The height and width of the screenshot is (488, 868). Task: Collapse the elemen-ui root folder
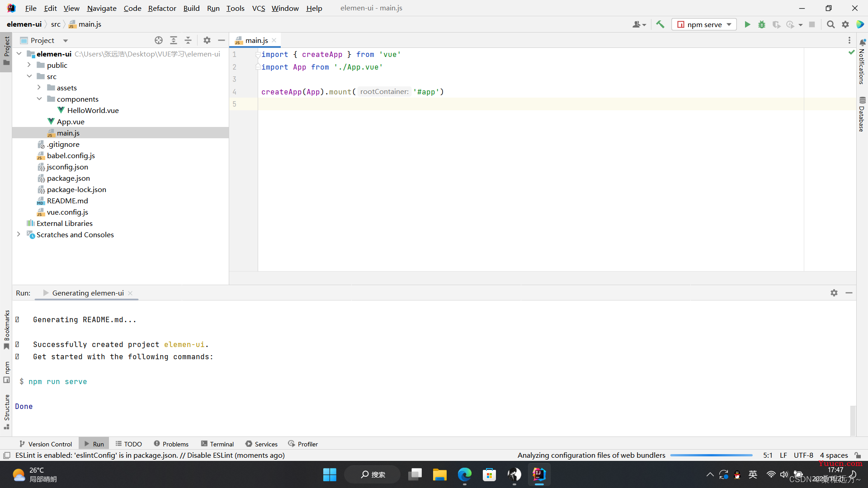[19, 54]
